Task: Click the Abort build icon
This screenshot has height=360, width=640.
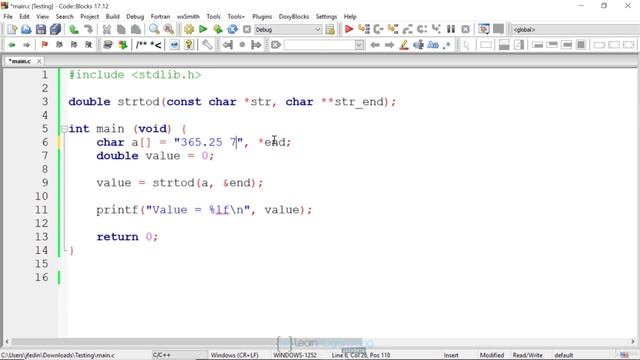Action: click(x=247, y=29)
